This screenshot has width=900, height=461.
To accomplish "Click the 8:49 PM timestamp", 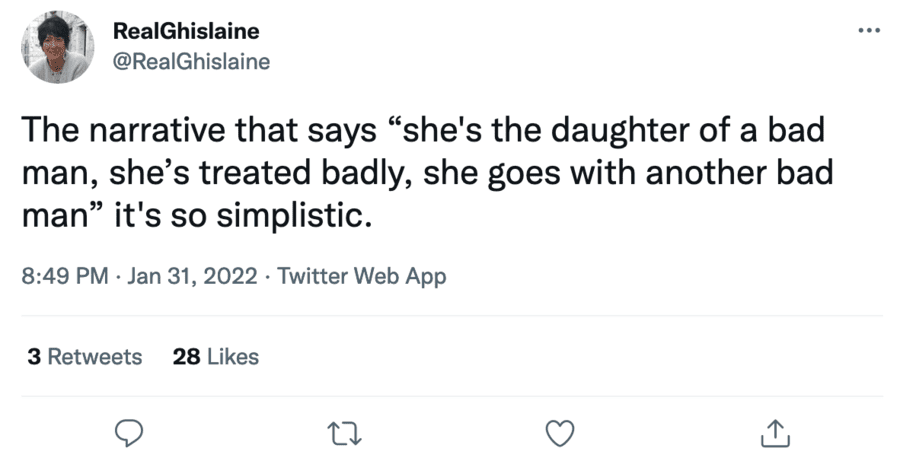I will [x=63, y=277].
